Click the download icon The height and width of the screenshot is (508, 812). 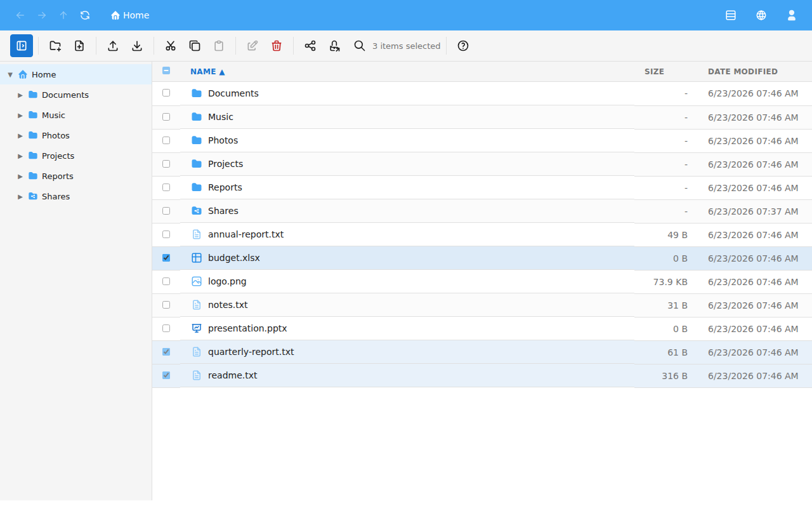(137, 46)
